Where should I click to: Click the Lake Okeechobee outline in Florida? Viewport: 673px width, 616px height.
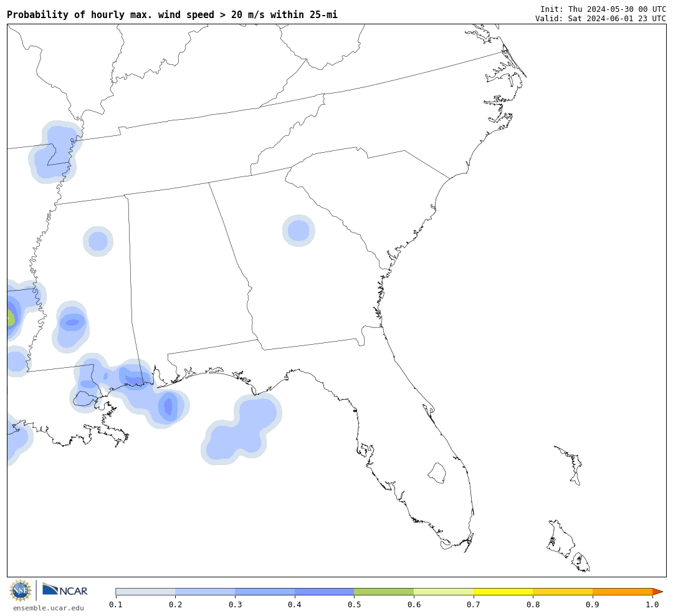(437, 473)
